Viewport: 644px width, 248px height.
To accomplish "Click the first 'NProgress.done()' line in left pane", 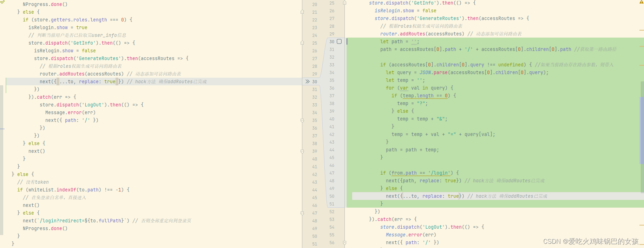I will [45, 4].
